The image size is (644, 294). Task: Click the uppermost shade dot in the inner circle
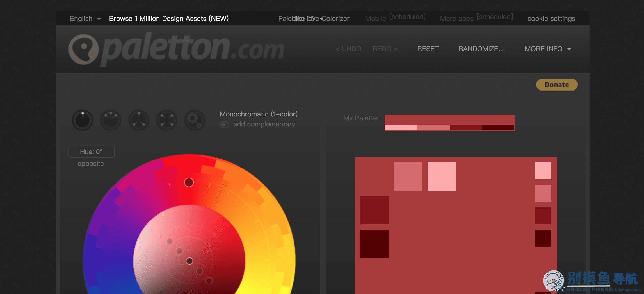(170, 241)
